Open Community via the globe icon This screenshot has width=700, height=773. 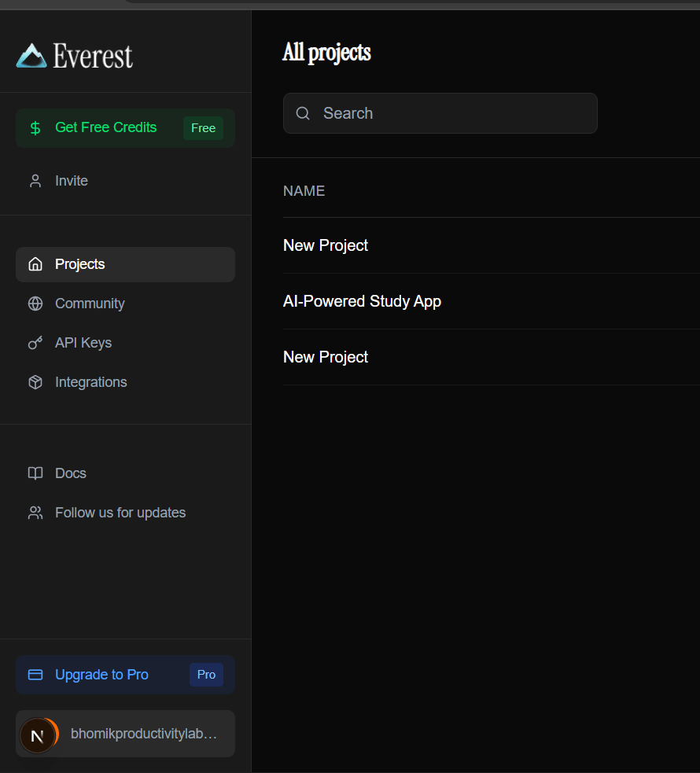tap(35, 304)
